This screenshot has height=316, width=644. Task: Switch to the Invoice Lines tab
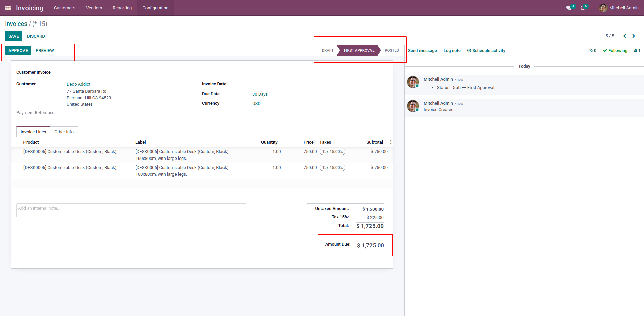tap(33, 132)
